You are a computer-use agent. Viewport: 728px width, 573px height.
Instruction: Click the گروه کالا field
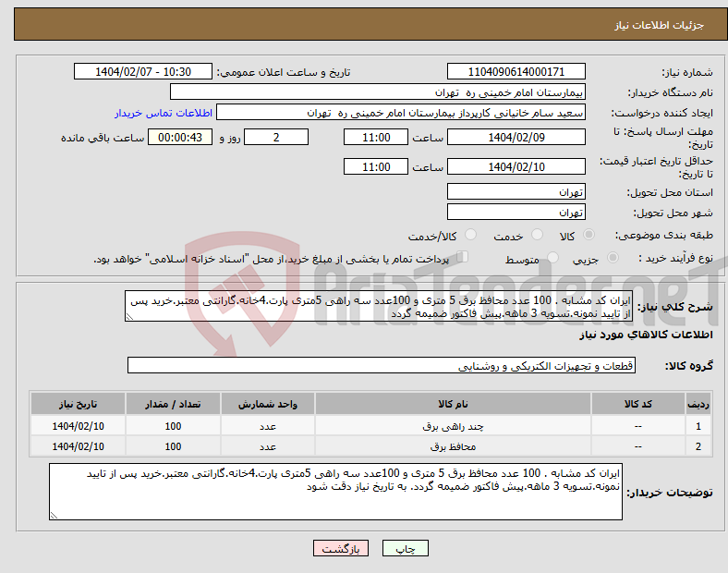(x=382, y=365)
